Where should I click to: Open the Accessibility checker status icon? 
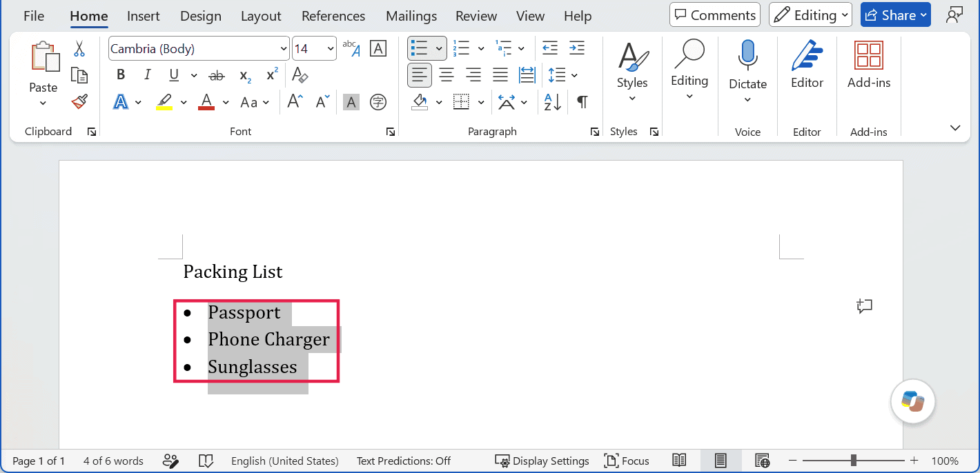[x=170, y=461]
